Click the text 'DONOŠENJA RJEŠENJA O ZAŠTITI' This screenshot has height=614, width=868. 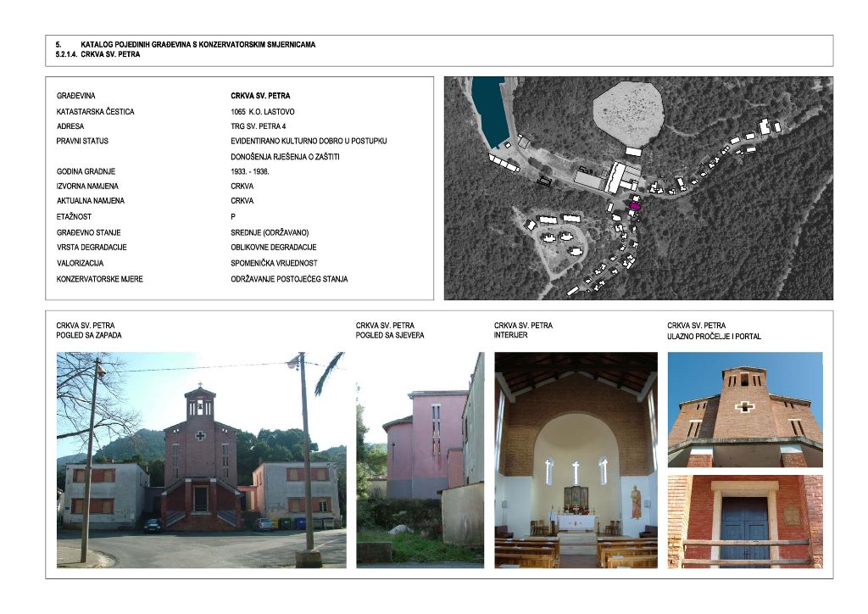tap(285, 157)
